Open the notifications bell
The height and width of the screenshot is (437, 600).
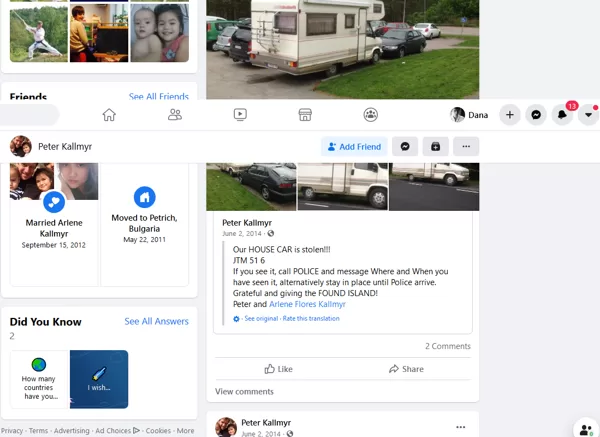562,115
